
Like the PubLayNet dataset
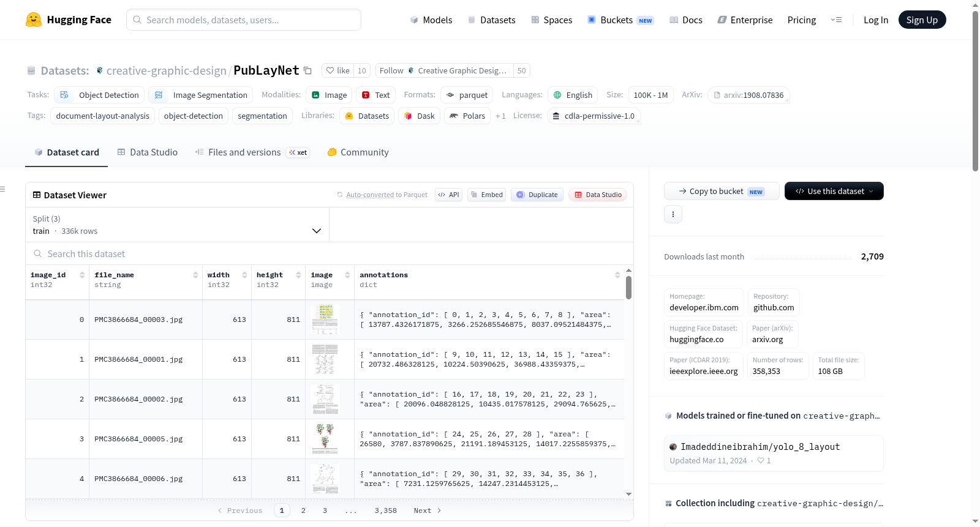[x=337, y=70]
